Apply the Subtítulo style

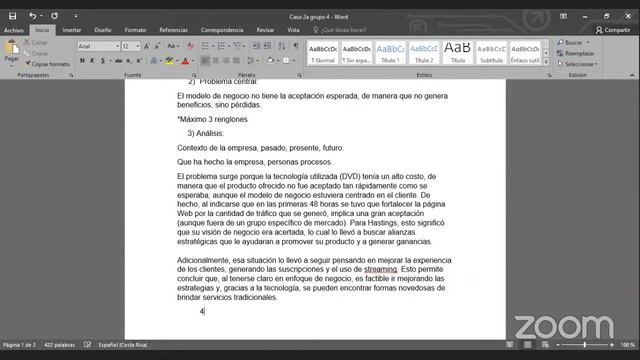click(491, 53)
